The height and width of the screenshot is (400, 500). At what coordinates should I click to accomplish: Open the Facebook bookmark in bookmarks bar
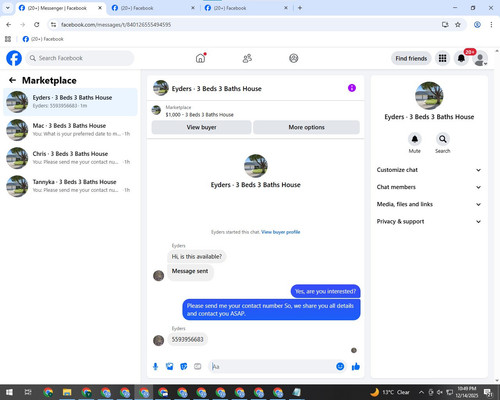(43, 39)
